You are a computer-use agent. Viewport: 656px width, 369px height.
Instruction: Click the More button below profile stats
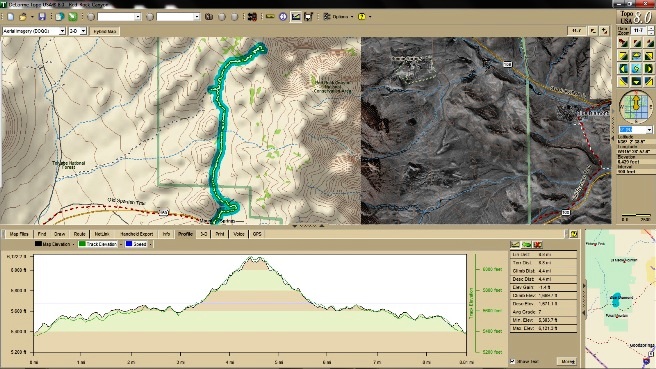point(568,361)
